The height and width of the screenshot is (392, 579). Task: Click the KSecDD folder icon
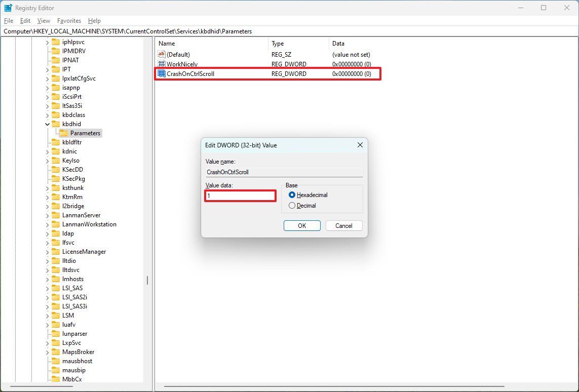click(x=56, y=170)
